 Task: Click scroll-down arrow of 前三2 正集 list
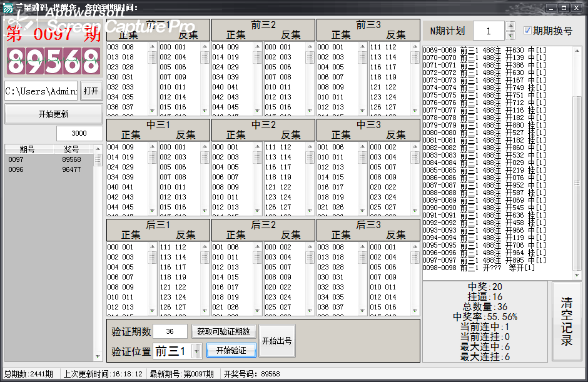[x=257, y=111]
